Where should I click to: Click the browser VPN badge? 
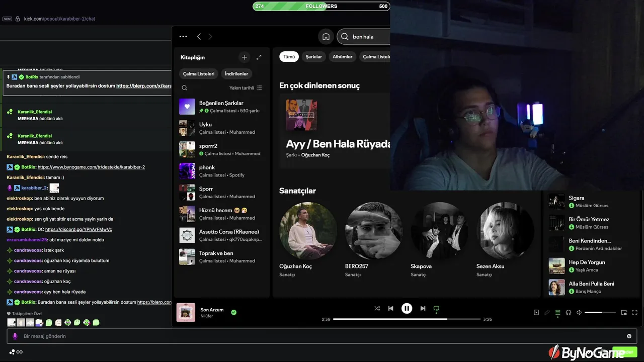7,19
